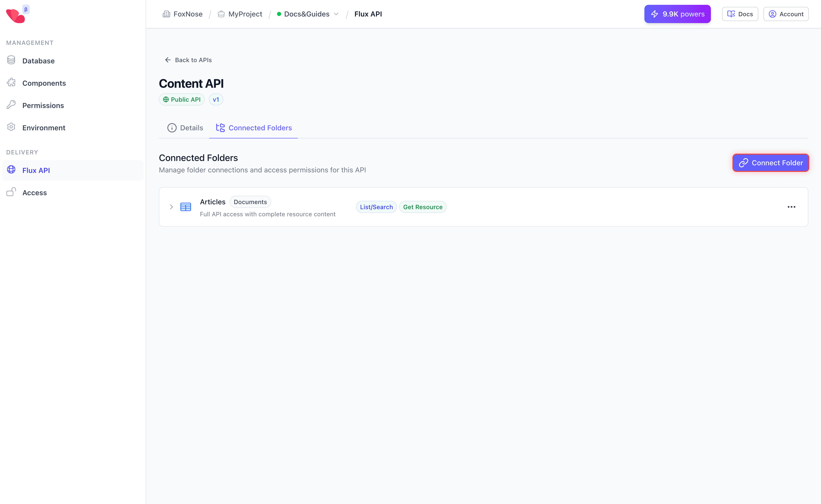821x504 pixels.
Task: Expand the Articles folder row
Action: click(x=171, y=207)
